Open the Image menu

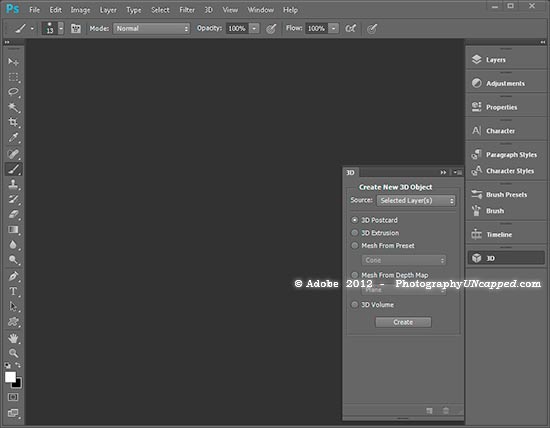tap(80, 10)
